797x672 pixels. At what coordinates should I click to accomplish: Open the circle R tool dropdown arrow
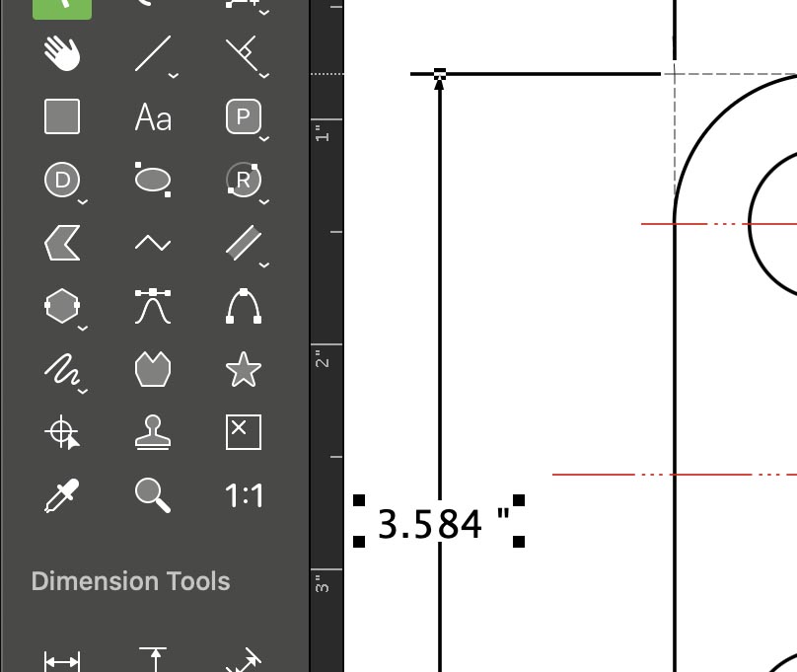[x=264, y=200]
